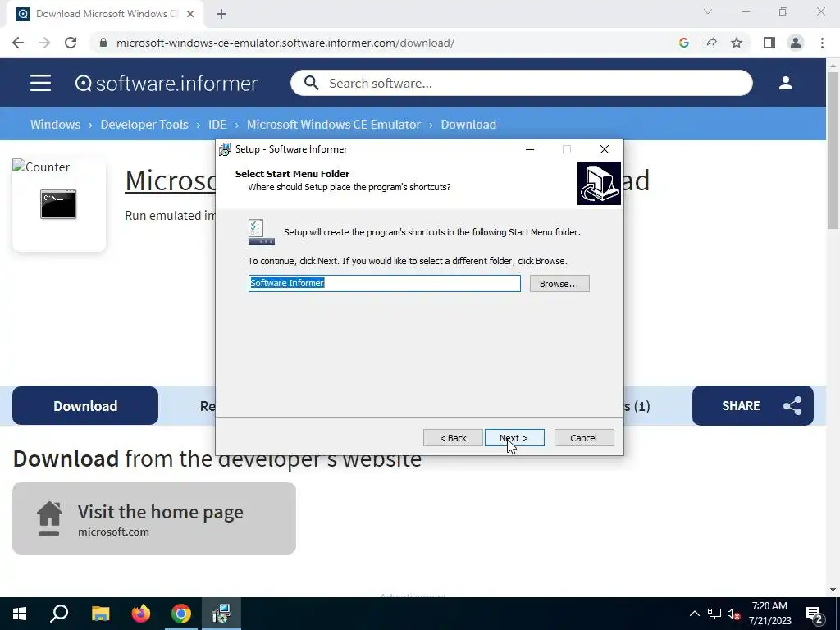Click the Google icon in the address bar
This screenshot has width=840, height=630.
[683, 43]
